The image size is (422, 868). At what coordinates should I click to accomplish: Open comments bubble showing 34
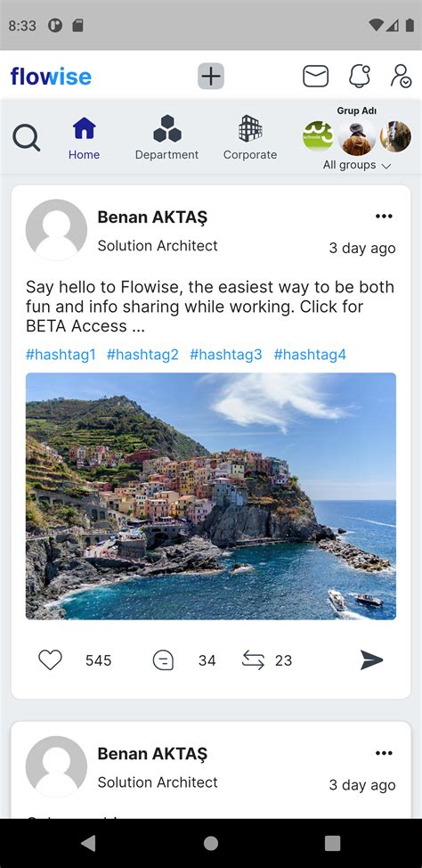pyautogui.click(x=163, y=659)
